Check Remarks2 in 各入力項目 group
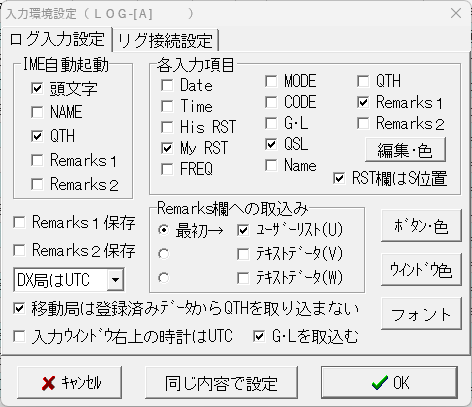Viewport: 472px width, 407px height. [363, 123]
